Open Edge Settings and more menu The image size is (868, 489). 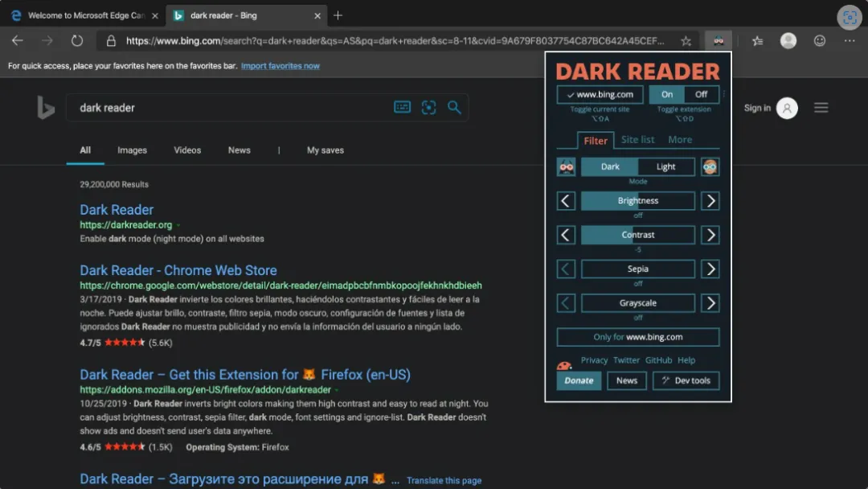click(x=850, y=40)
